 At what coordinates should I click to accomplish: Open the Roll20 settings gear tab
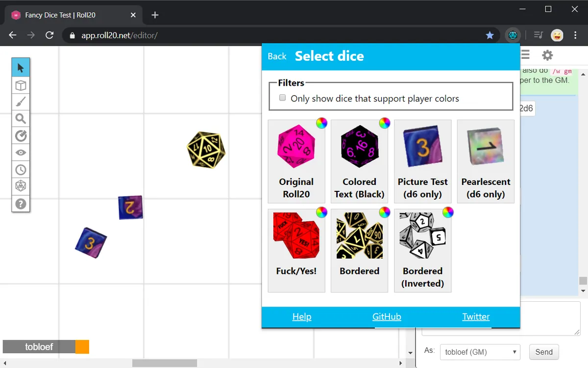pyautogui.click(x=547, y=55)
